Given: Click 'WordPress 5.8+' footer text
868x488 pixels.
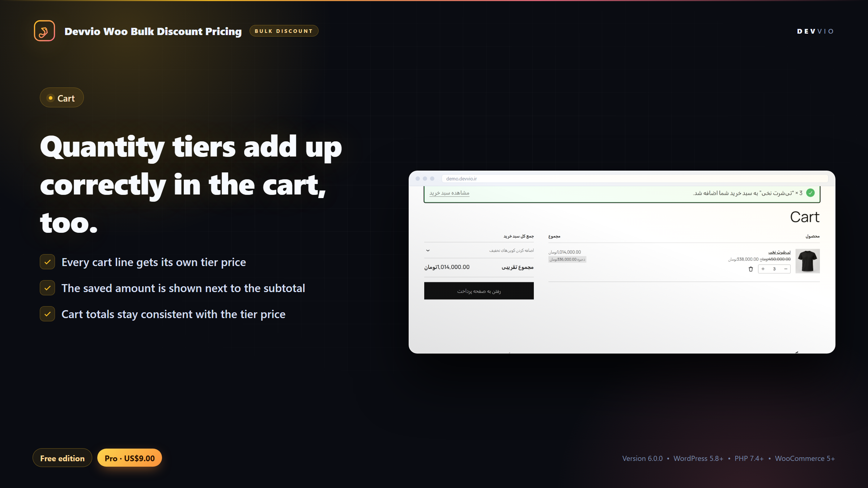Looking at the screenshot, I should point(698,458).
